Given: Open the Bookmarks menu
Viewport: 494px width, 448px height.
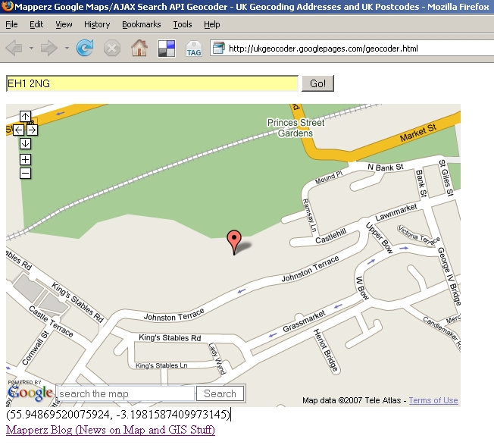Looking at the screenshot, I should [x=142, y=24].
